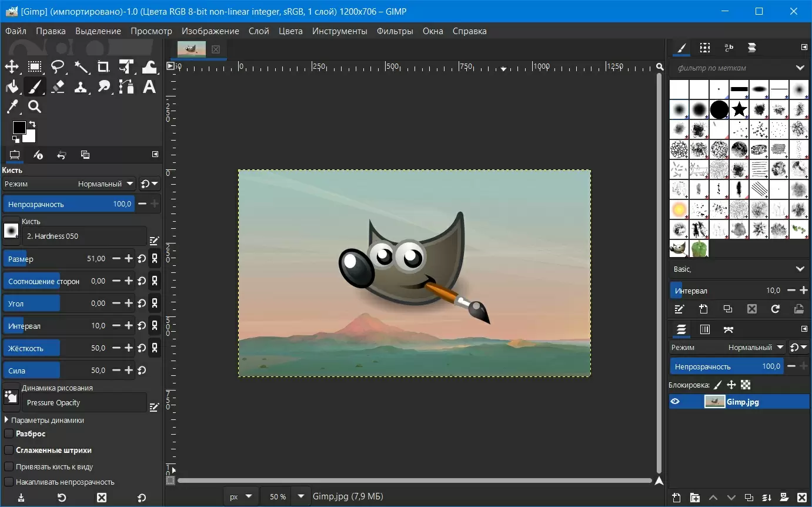Pick the Bucket Fill tool
Image resolution: width=812 pixels, height=507 pixels.
12,87
